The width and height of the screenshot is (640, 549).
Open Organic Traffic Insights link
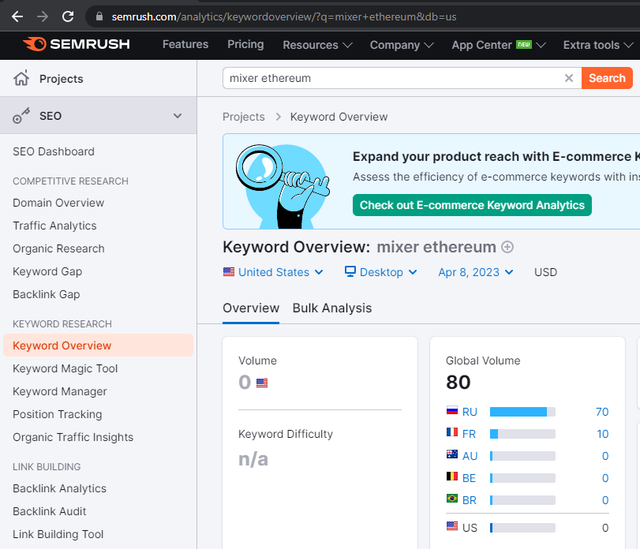(x=73, y=437)
